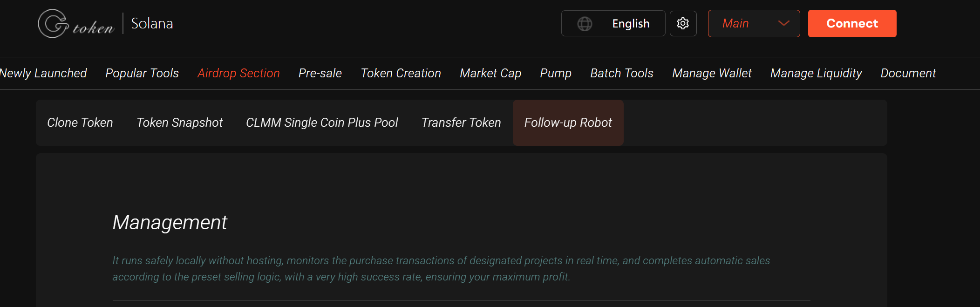
Task: Switch to the Clone Token tab
Action: pyautogui.click(x=80, y=123)
